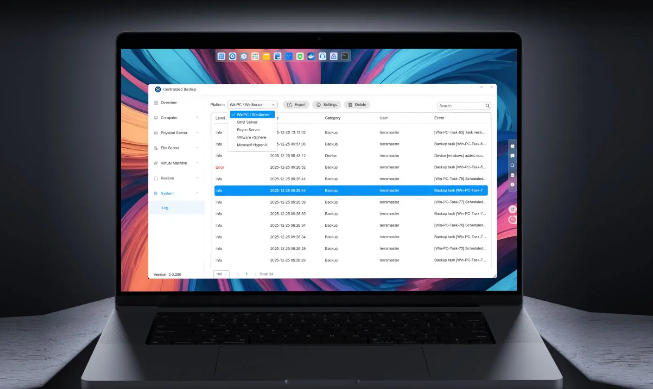Collapse the System sidebar section chevron
The image size is (653, 389).
tap(197, 194)
